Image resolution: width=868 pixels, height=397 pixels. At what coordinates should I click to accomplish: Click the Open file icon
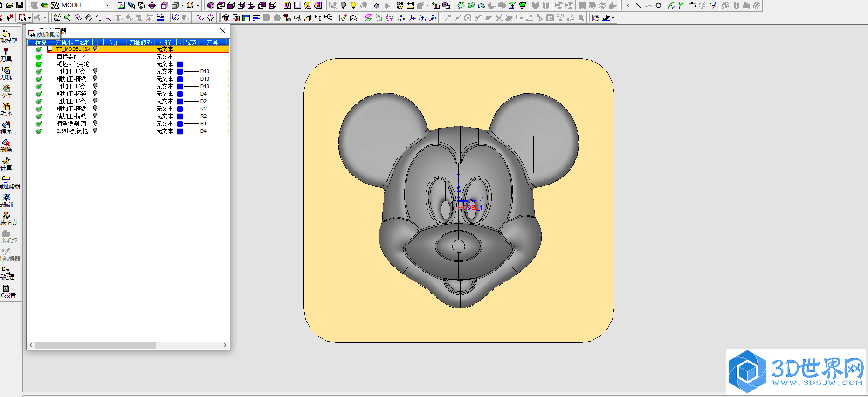pyautogui.click(x=9, y=5)
